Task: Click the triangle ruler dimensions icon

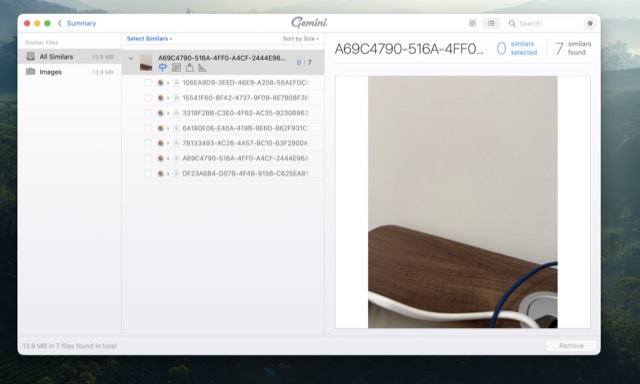Action: point(202,68)
